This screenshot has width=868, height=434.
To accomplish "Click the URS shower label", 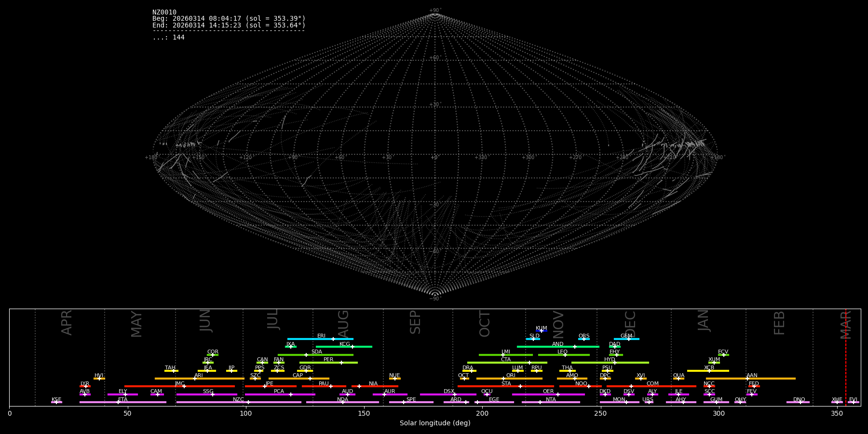I will (x=648, y=400).
